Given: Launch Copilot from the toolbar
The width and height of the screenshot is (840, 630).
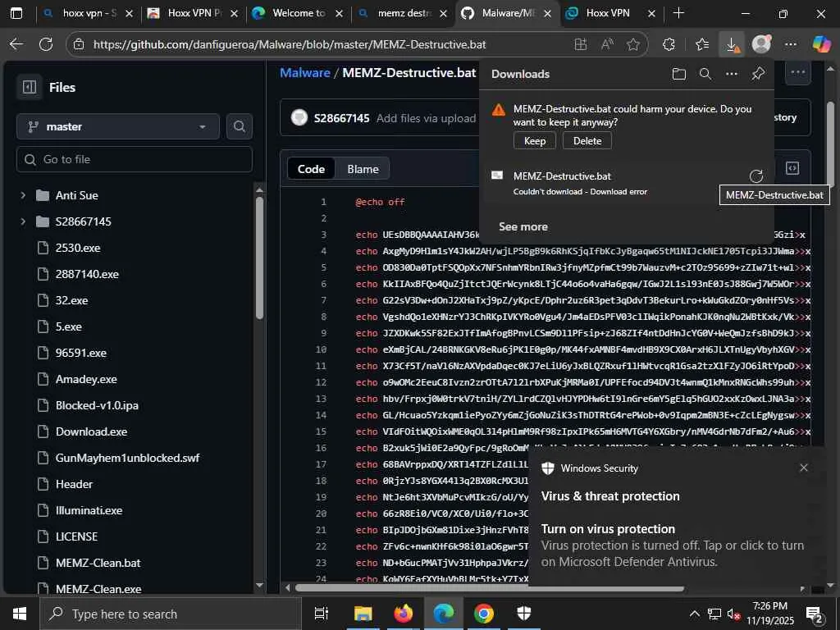Looking at the screenshot, I should tap(821, 44).
